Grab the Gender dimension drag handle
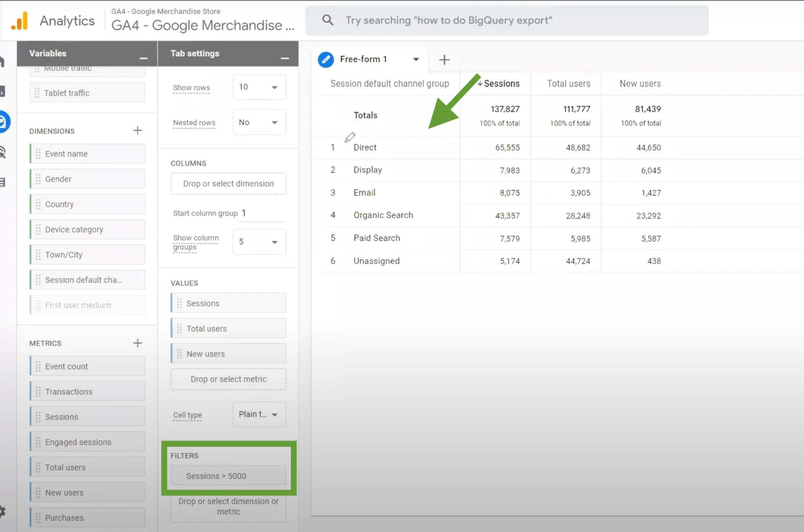804x532 pixels. tap(38, 179)
